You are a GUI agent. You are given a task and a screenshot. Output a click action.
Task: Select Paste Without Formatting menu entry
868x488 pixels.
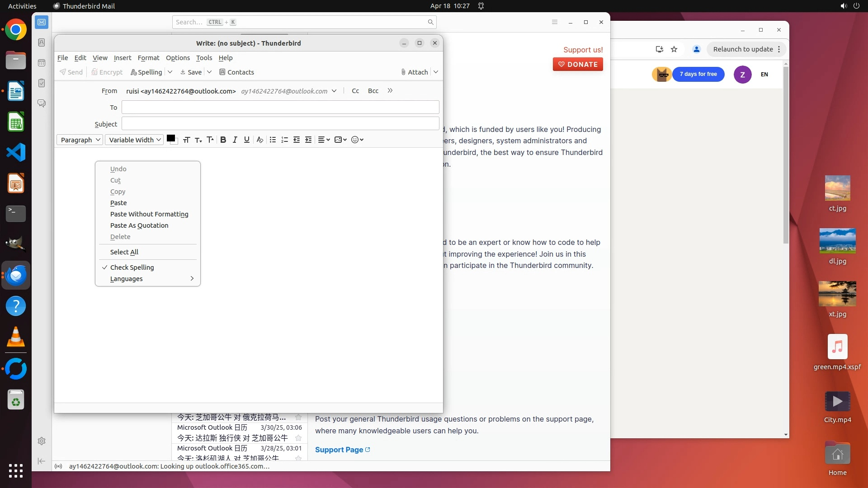point(149,214)
